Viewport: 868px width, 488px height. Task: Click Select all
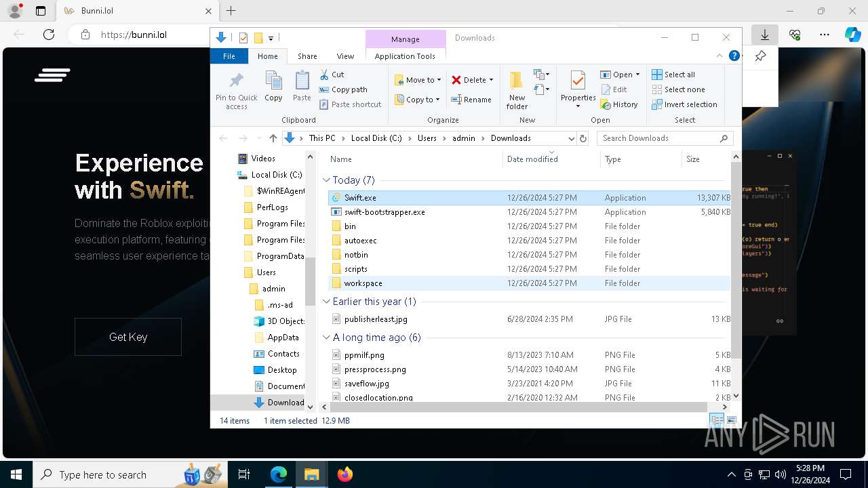[x=673, y=75]
